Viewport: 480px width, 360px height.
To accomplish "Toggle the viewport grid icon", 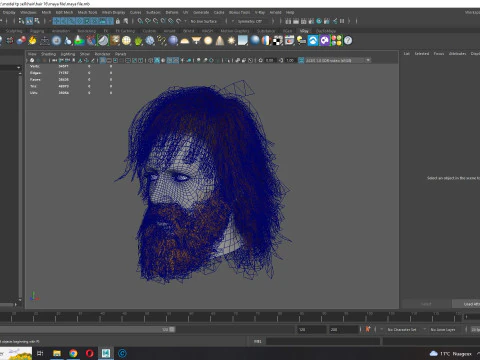I will click(x=103, y=60).
